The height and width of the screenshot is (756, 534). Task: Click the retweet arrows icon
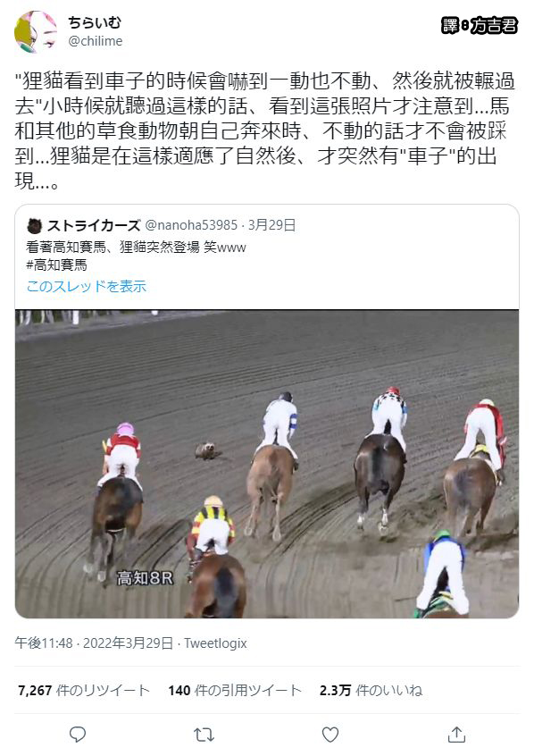pos(204,735)
